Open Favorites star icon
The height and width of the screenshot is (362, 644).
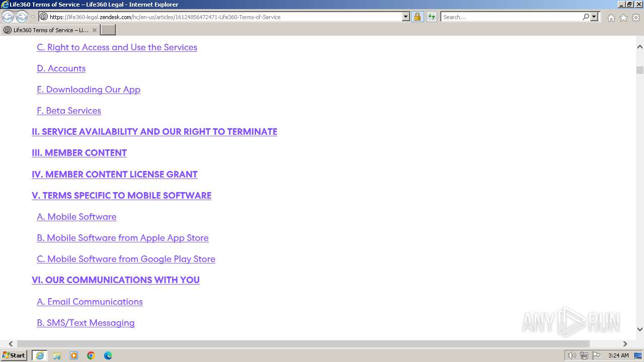tap(623, 18)
